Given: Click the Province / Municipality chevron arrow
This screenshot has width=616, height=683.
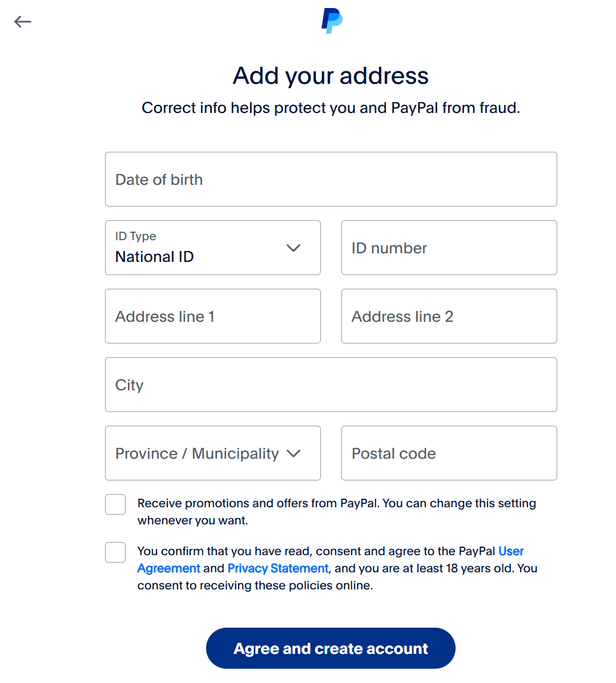Looking at the screenshot, I should click(293, 453).
